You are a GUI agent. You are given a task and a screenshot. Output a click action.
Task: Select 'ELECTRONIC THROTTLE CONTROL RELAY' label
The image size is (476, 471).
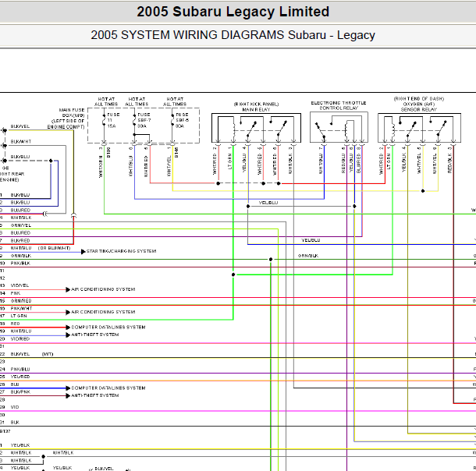coord(339,105)
